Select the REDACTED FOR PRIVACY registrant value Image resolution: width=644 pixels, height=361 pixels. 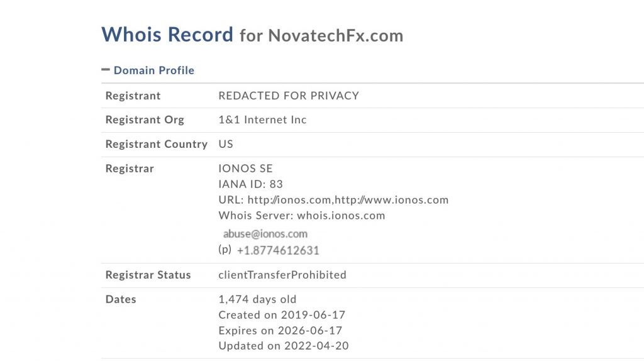pos(289,96)
